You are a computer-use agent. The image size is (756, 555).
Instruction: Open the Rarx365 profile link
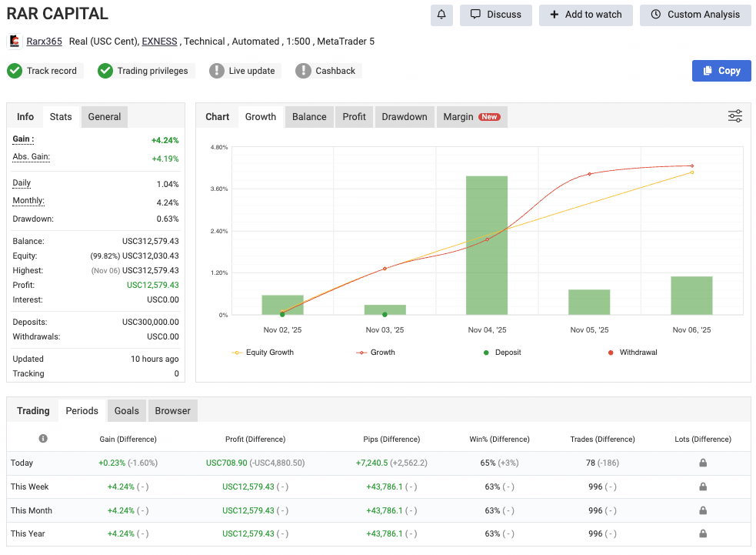(44, 42)
